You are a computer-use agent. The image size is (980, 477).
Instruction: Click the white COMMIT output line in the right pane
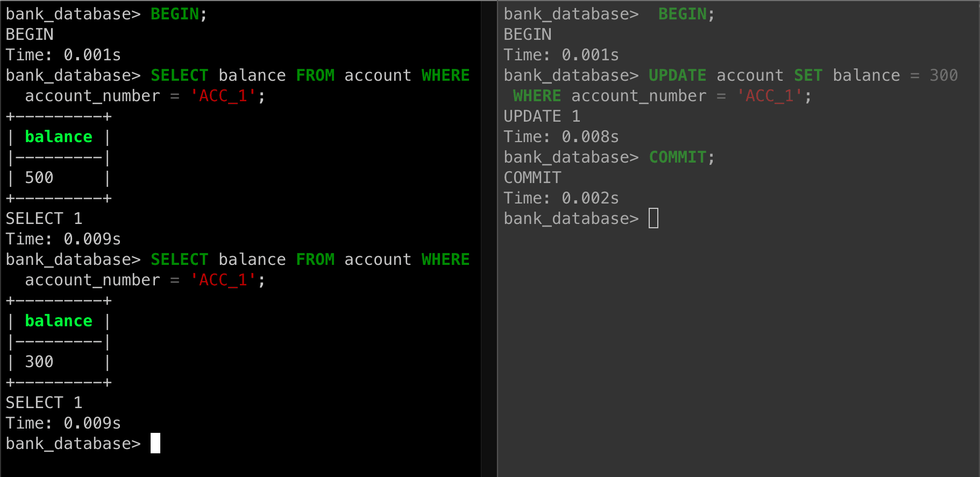click(532, 178)
